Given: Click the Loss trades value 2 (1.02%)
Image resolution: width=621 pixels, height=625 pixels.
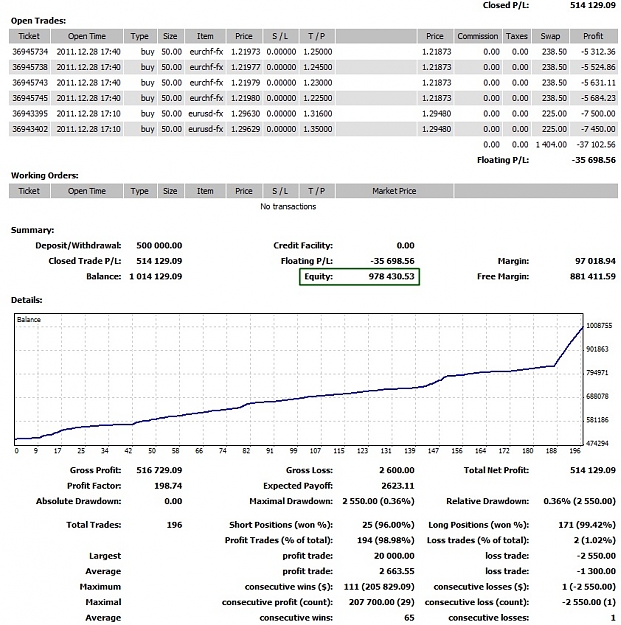Looking at the screenshot, I should (595, 540).
